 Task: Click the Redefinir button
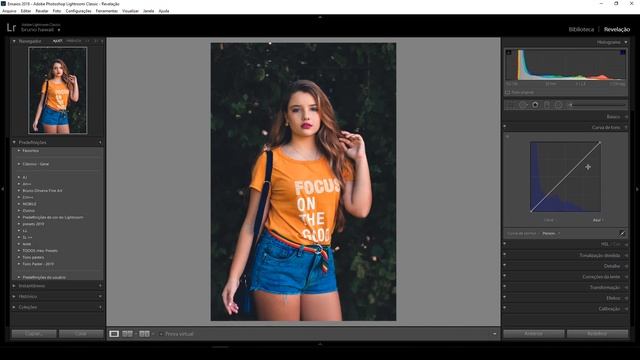click(x=597, y=334)
